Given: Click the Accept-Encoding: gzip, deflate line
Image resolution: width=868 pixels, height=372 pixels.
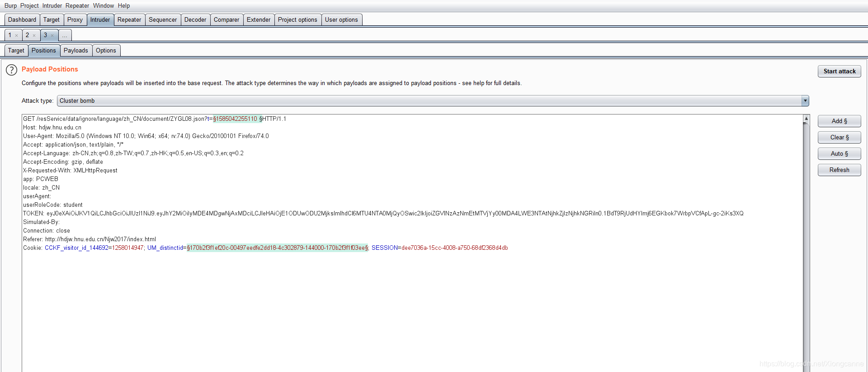Looking at the screenshot, I should coord(63,162).
